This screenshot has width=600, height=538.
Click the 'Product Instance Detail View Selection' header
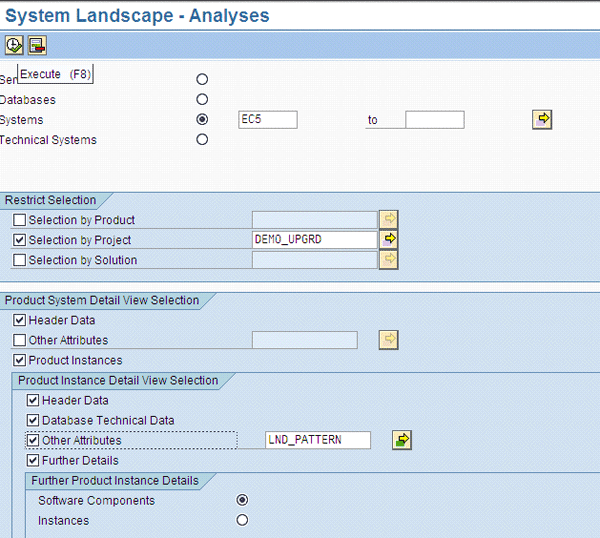118,380
